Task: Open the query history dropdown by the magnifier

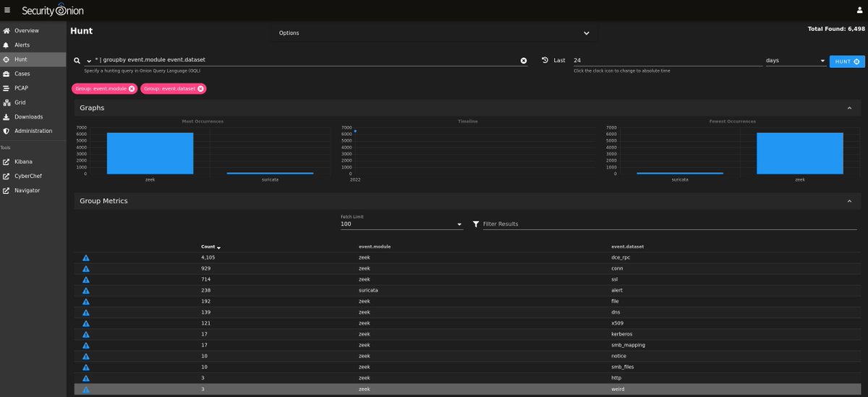Action: coord(89,61)
